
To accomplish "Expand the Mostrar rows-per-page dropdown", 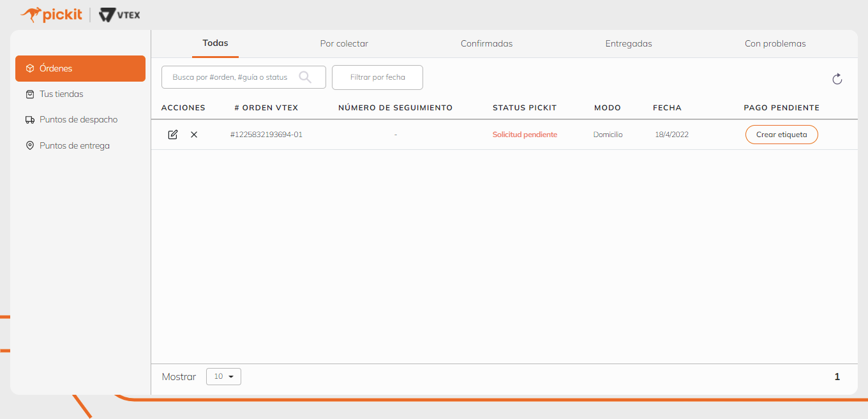I will 223,377.
